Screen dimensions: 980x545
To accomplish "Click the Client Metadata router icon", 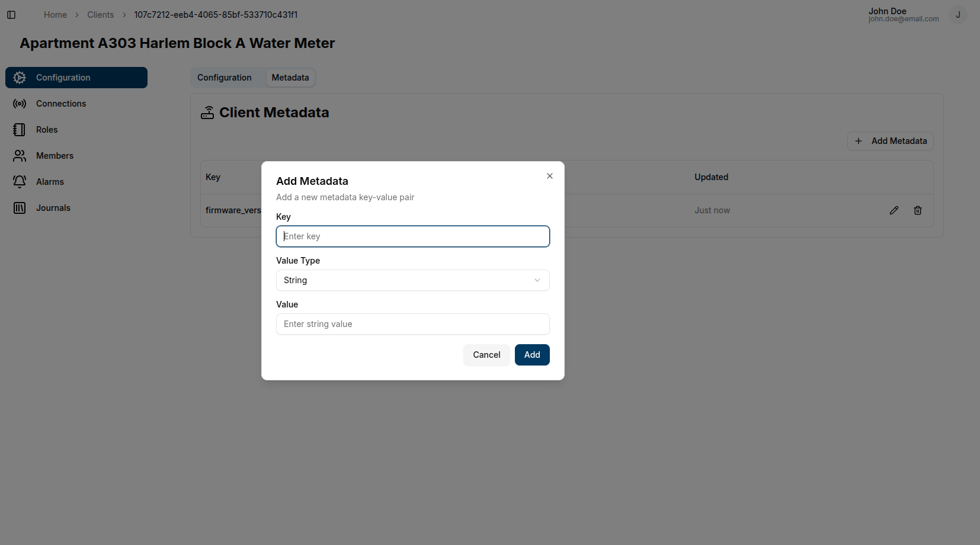I will (x=207, y=112).
